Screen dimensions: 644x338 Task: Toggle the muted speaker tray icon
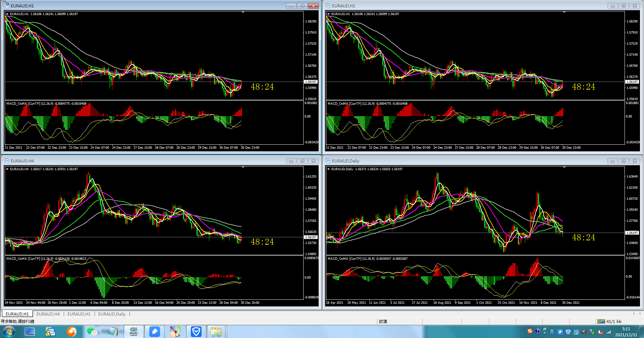tap(600, 332)
